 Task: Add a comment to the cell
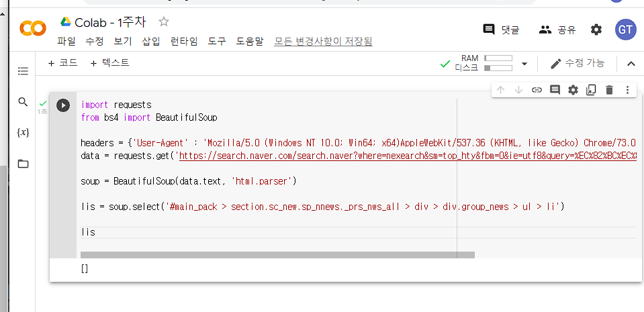click(555, 90)
